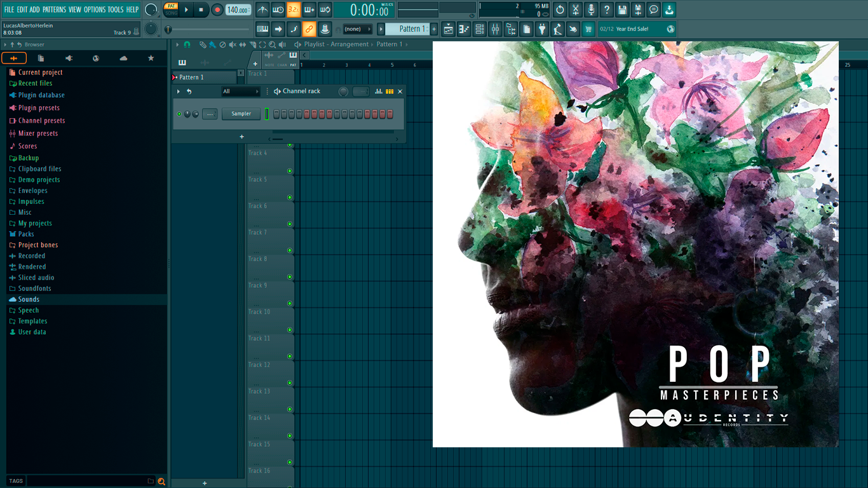Open the tempo tapper icon

[558, 29]
